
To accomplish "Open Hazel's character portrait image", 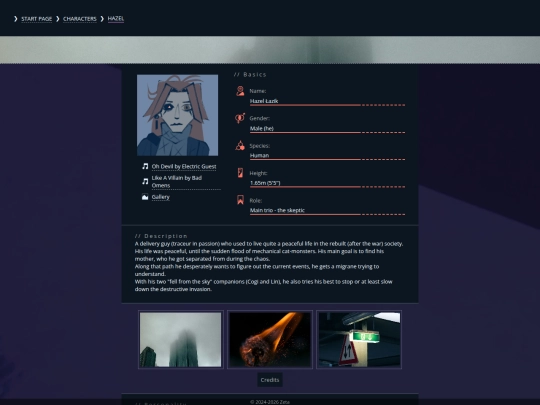I will (177, 115).
